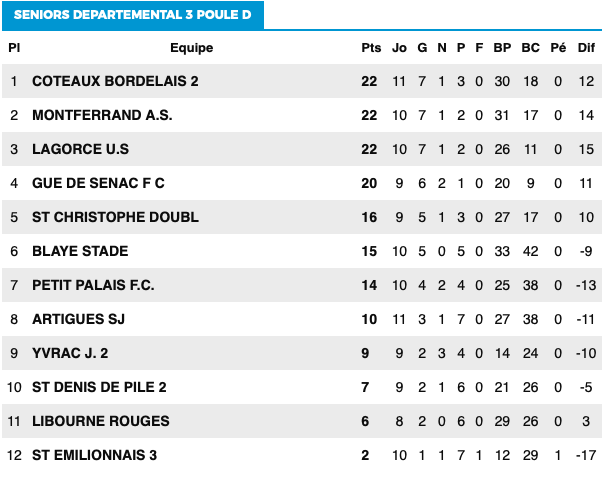Select the LIBOURNE ROUGES team
Viewport: 603px width, 478px height.
pos(101,421)
